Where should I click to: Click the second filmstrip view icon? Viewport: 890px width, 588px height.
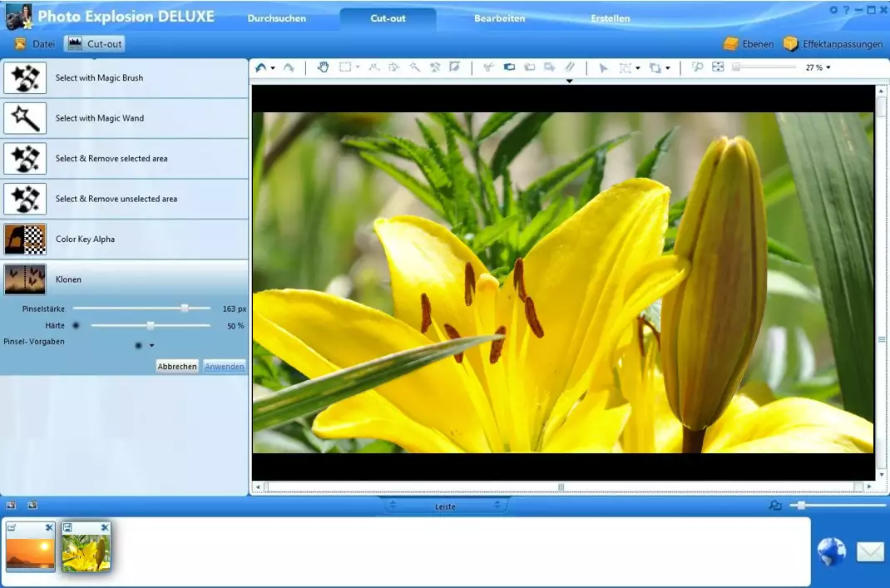tap(32, 505)
